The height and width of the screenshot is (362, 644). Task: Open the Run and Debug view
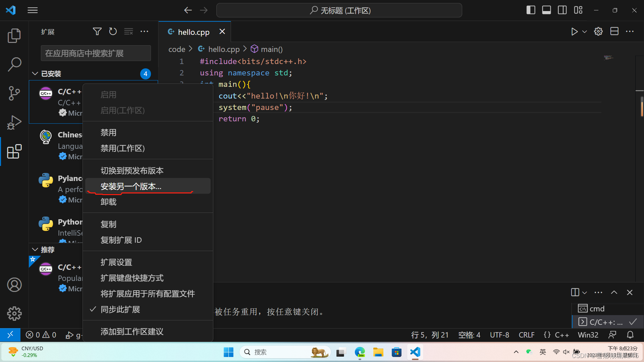click(x=14, y=122)
